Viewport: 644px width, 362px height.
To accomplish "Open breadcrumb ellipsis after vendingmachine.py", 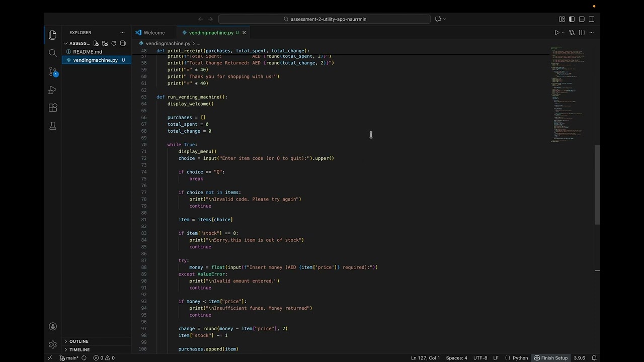I will coord(198,44).
